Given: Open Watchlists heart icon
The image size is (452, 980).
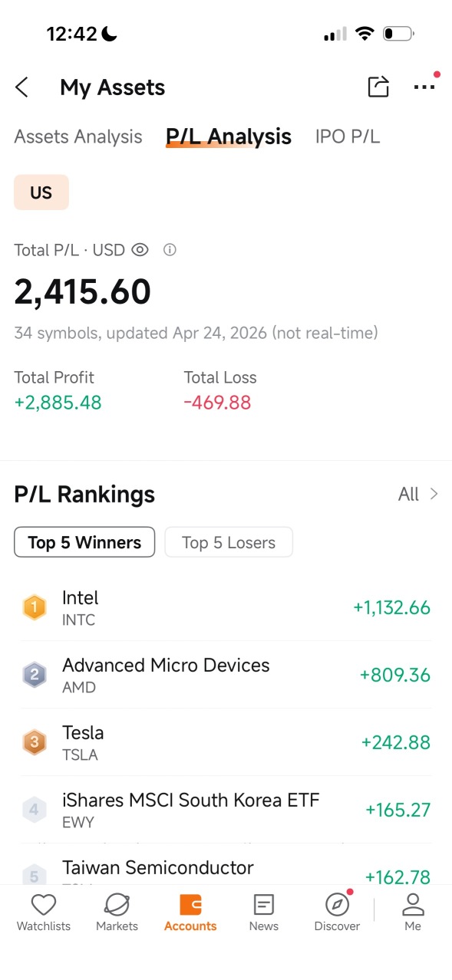Looking at the screenshot, I should (x=43, y=906).
